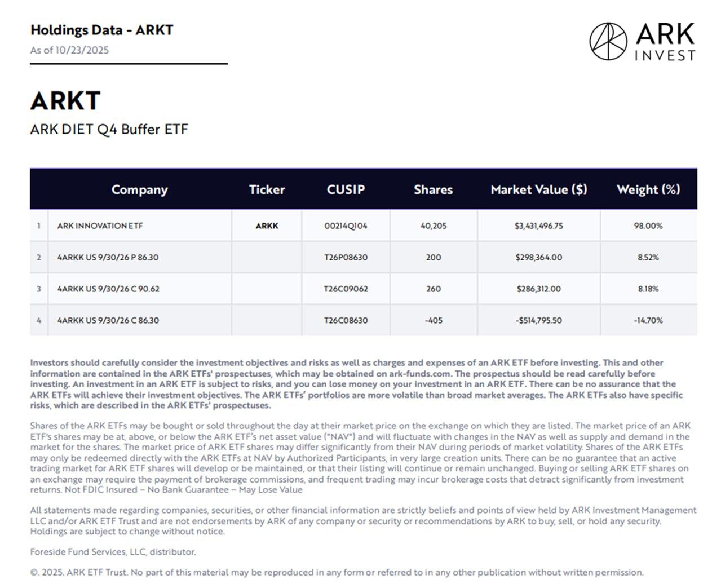This screenshot has height=588, width=721.
Task: Click the ARKK ticker symbol
Action: click(267, 226)
